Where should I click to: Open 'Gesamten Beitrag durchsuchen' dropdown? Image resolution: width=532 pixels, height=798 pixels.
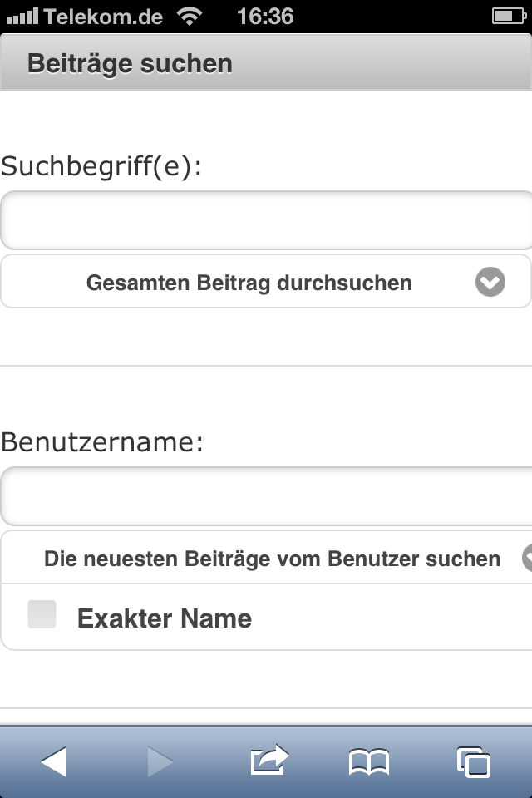249,283
